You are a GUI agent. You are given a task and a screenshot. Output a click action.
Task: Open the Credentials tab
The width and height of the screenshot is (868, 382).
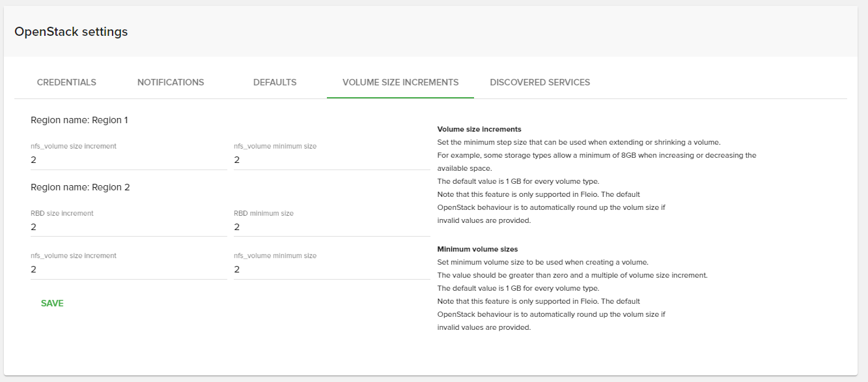(x=66, y=82)
